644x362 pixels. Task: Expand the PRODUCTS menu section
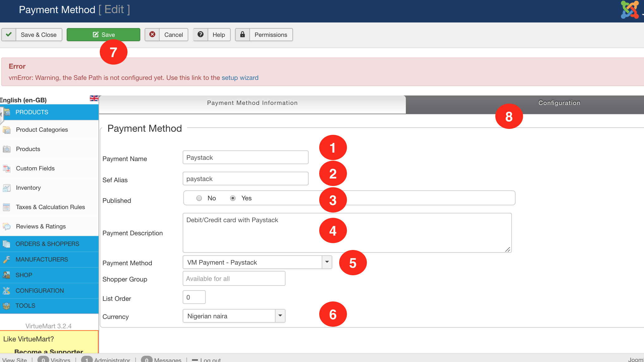(49, 112)
